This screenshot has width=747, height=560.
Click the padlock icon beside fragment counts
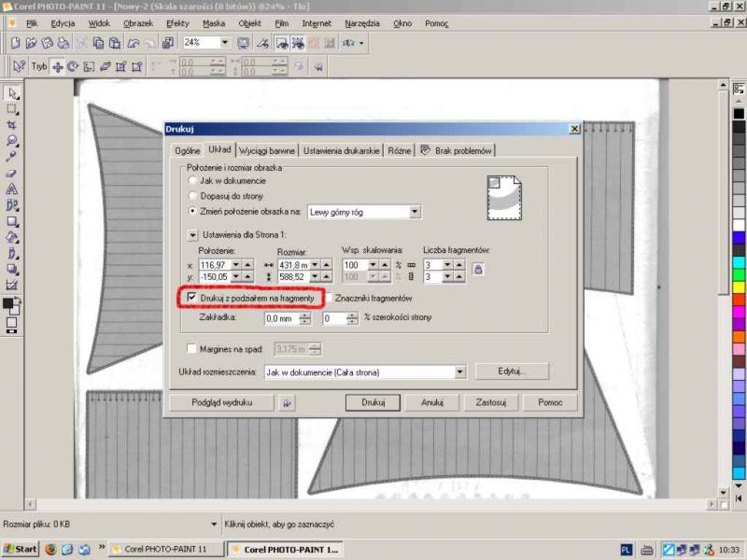click(x=478, y=270)
